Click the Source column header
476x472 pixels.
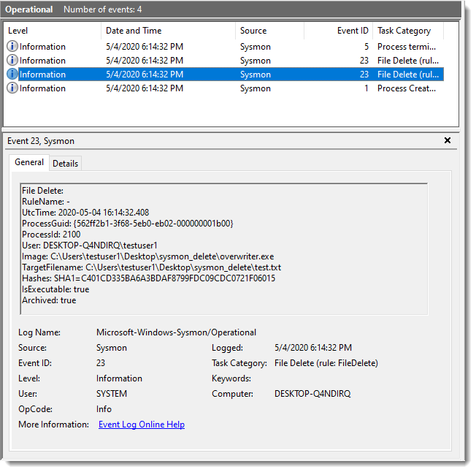(270, 31)
